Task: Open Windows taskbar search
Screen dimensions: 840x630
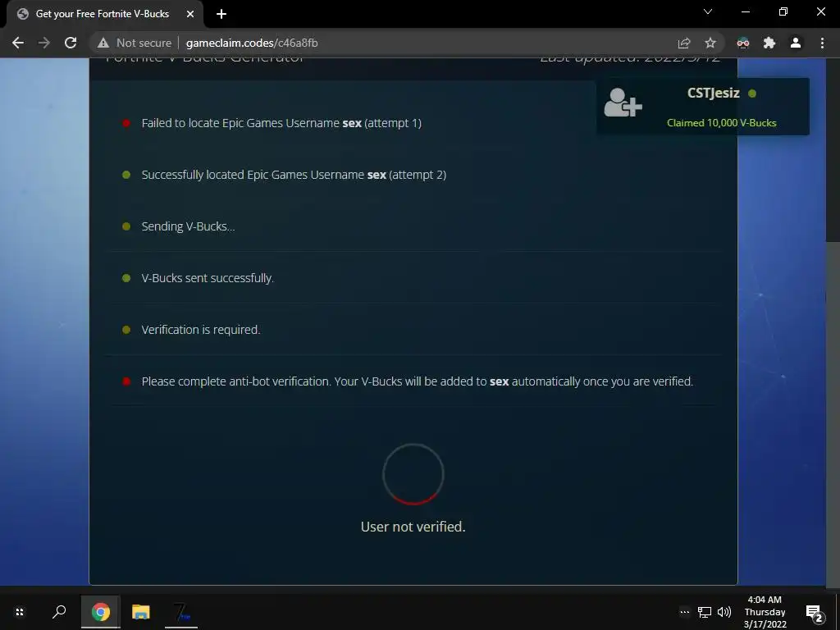Action: tap(59, 612)
